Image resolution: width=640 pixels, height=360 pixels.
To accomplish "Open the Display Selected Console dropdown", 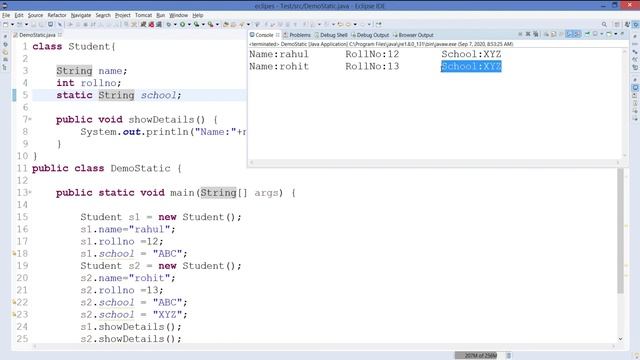I will tap(602, 34).
